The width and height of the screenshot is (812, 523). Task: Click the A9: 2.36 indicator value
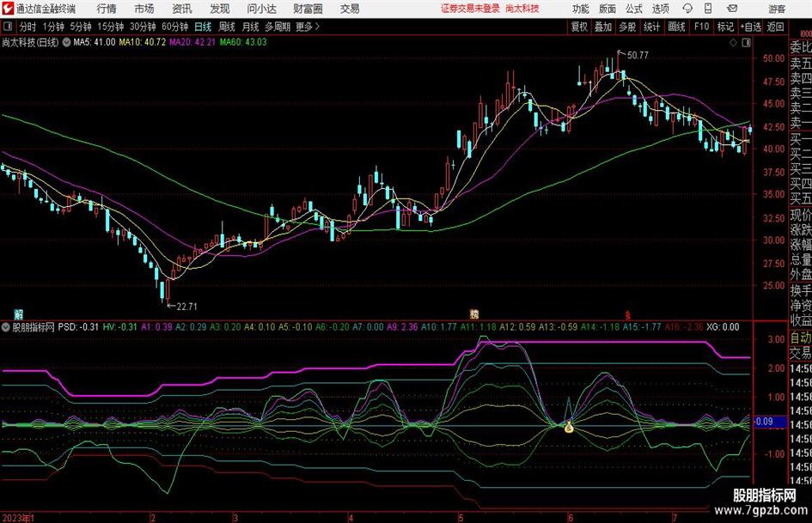click(x=402, y=326)
